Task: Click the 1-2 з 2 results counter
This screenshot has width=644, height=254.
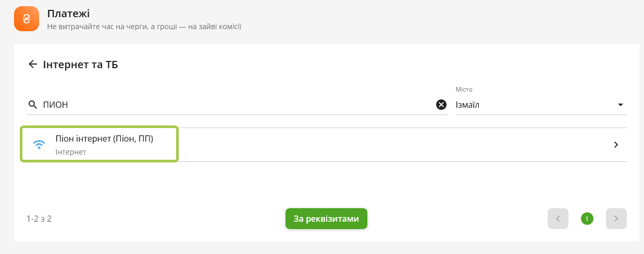Action: point(39,219)
